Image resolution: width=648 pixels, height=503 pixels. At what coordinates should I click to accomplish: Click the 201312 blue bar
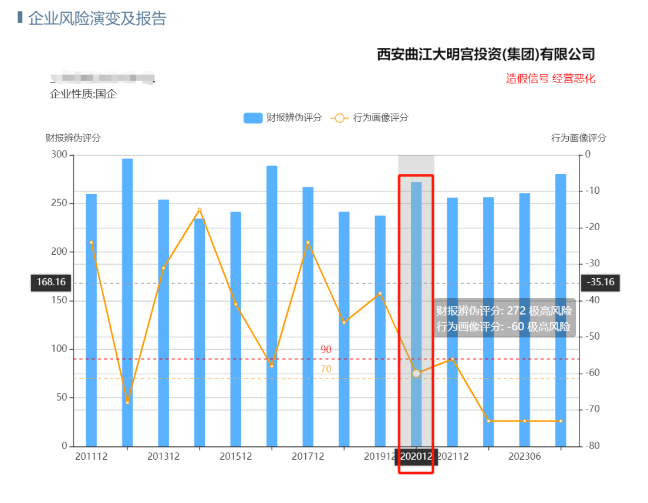click(x=163, y=323)
